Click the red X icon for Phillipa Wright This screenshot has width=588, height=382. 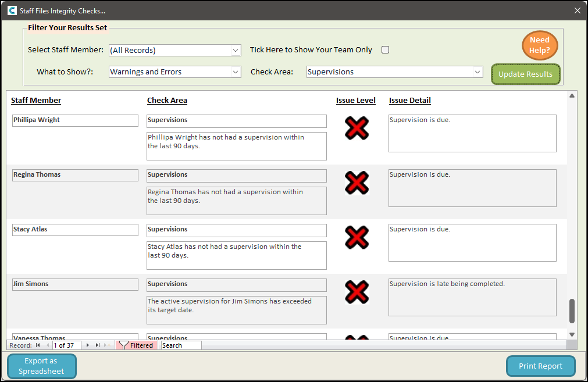[x=357, y=128]
